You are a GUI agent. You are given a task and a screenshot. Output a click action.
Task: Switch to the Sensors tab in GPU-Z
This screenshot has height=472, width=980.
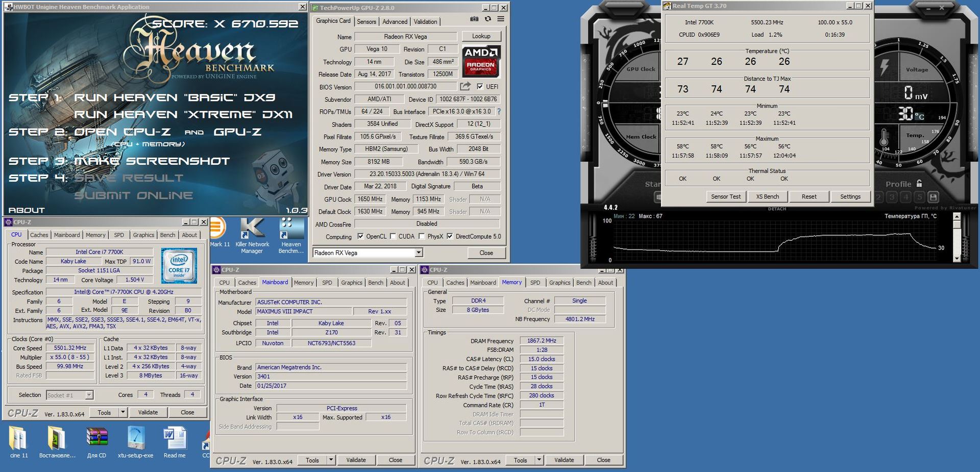[x=366, y=21]
